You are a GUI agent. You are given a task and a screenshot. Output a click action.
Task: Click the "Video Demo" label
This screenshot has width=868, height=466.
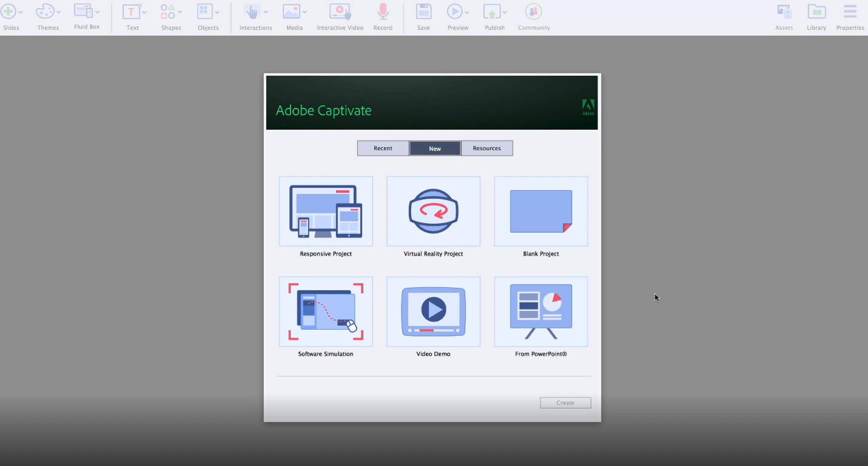click(433, 354)
